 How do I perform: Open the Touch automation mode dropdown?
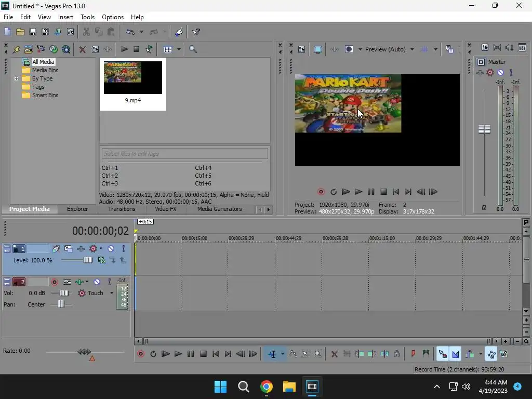click(112, 293)
